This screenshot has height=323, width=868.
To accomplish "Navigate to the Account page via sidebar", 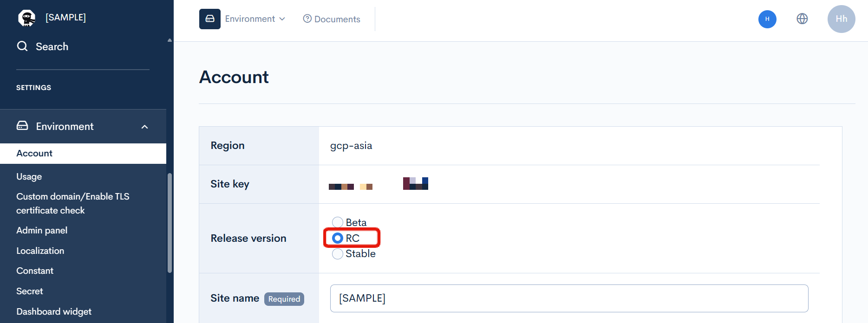I will (34, 153).
